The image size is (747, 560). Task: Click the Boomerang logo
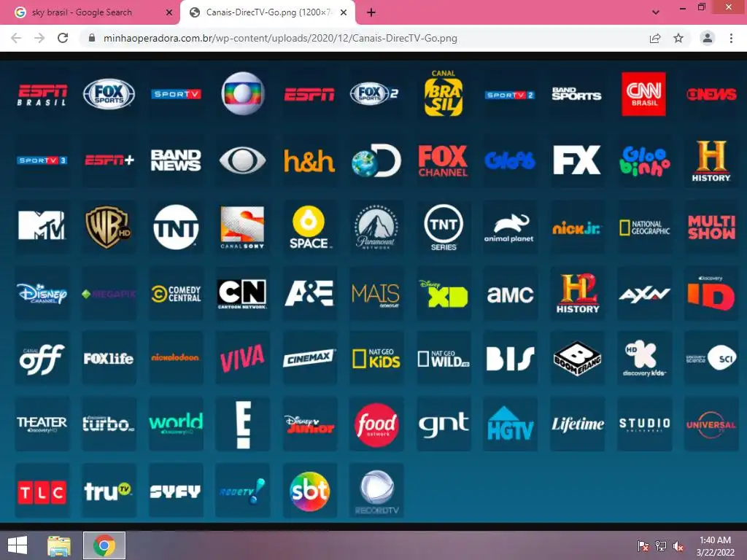tap(577, 359)
